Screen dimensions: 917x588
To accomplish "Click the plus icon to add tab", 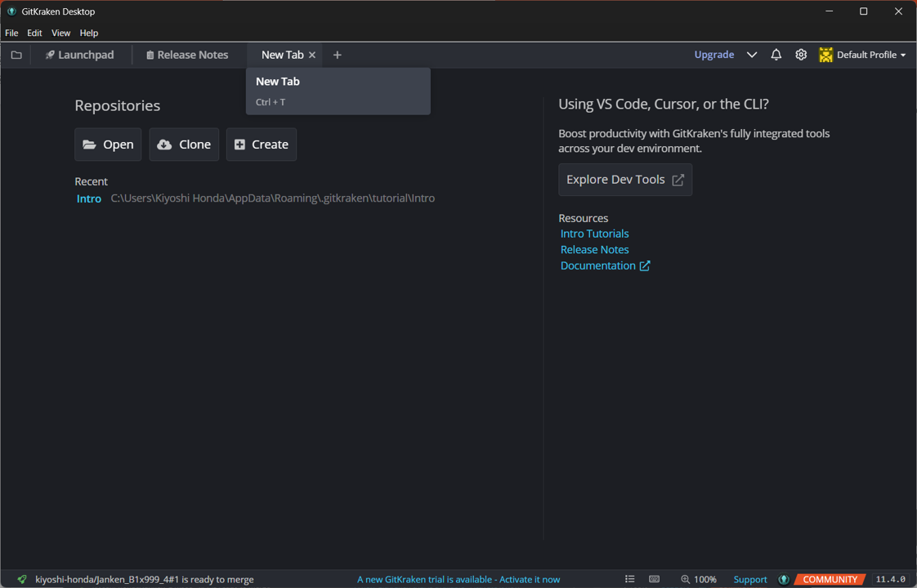I will pyautogui.click(x=337, y=55).
